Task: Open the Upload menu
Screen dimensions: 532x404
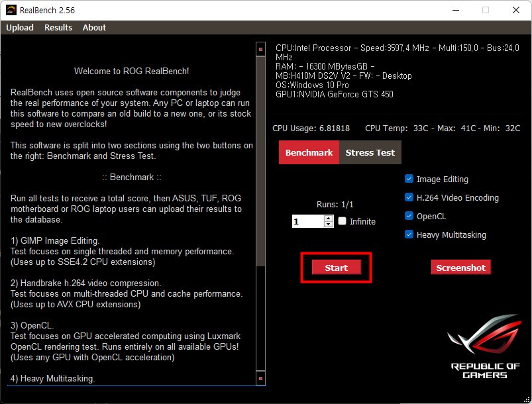Action: coord(20,27)
